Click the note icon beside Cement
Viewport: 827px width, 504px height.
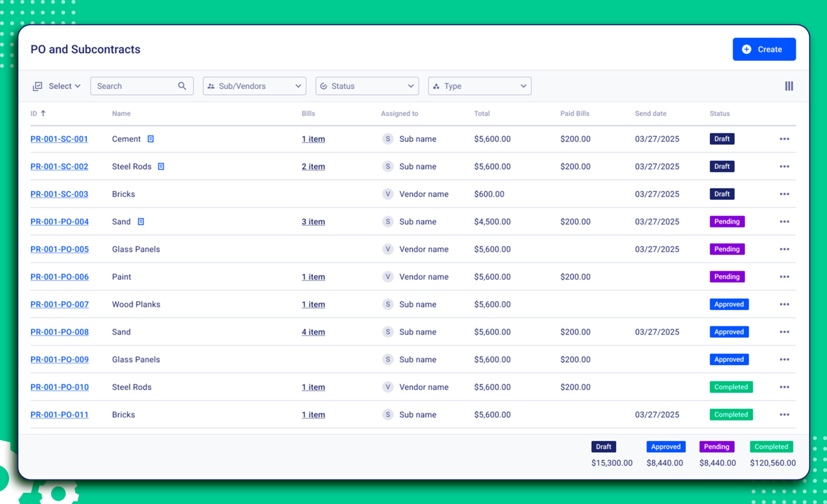151,139
